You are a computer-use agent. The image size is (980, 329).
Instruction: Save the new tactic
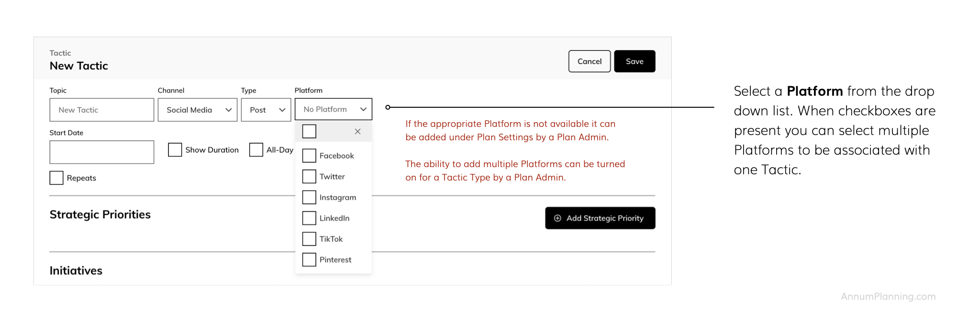(635, 61)
